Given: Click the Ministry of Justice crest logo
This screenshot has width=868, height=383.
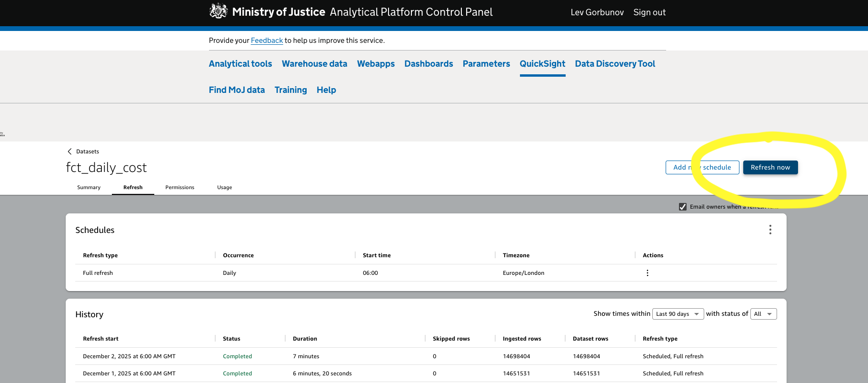Looking at the screenshot, I should [219, 11].
